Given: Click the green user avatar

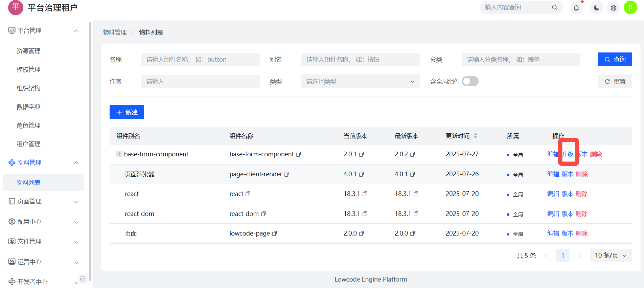Looking at the screenshot, I should coord(630,7).
